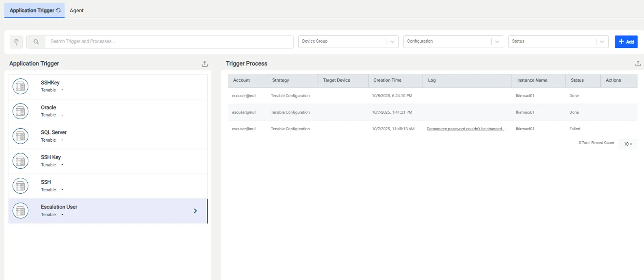Click the 3 Total Record Count text
644x280 pixels.
click(x=597, y=143)
